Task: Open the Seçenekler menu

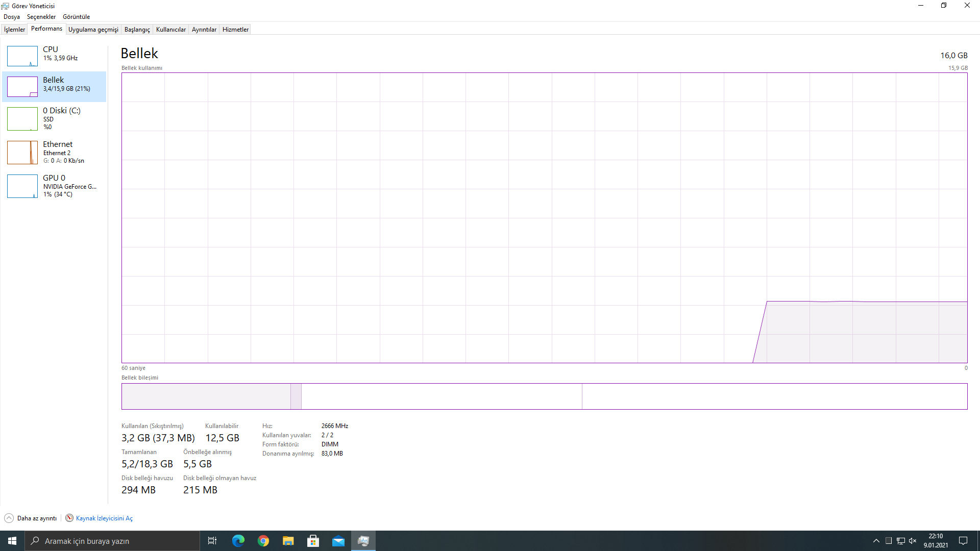Action: pyautogui.click(x=41, y=17)
